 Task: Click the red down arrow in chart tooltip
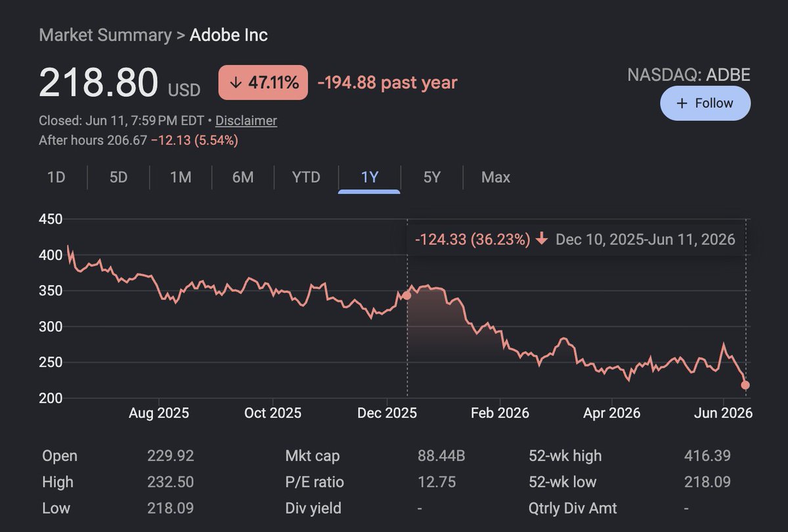[542, 239]
